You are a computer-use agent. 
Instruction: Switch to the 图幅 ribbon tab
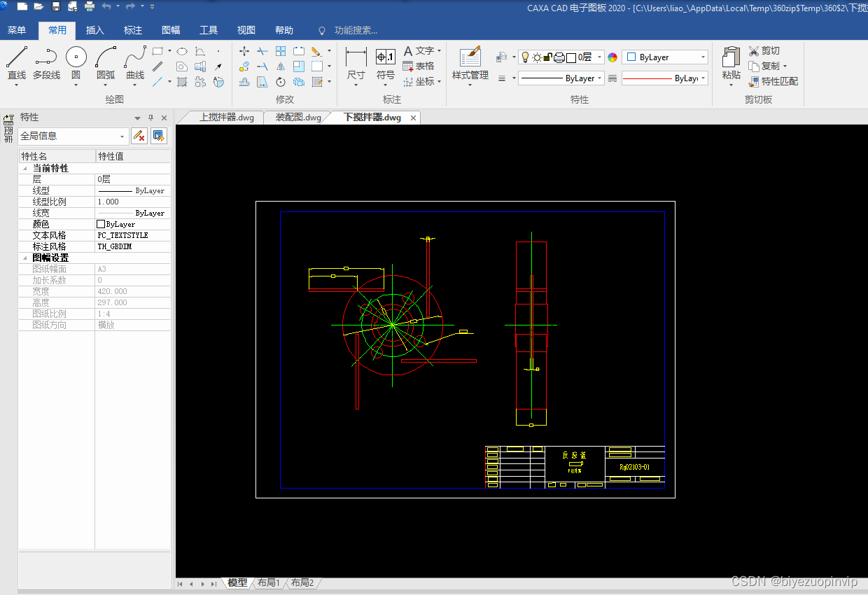171,30
